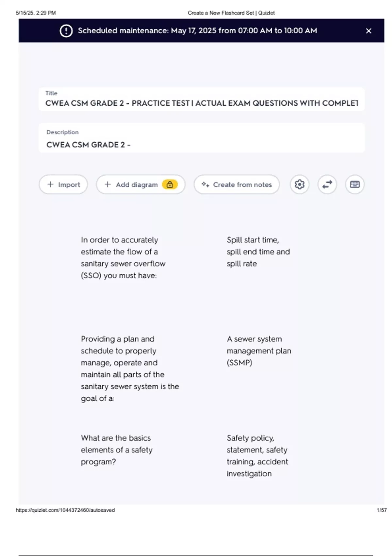The width and height of the screenshot is (392, 556).
Task: Click the maintenance alert exclamation icon
Action: [x=66, y=31]
